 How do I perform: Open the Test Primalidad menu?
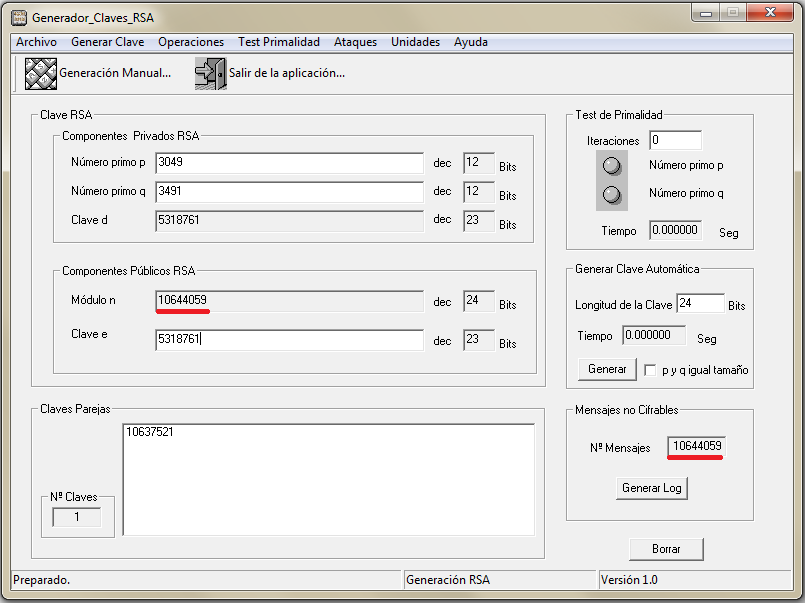[279, 42]
